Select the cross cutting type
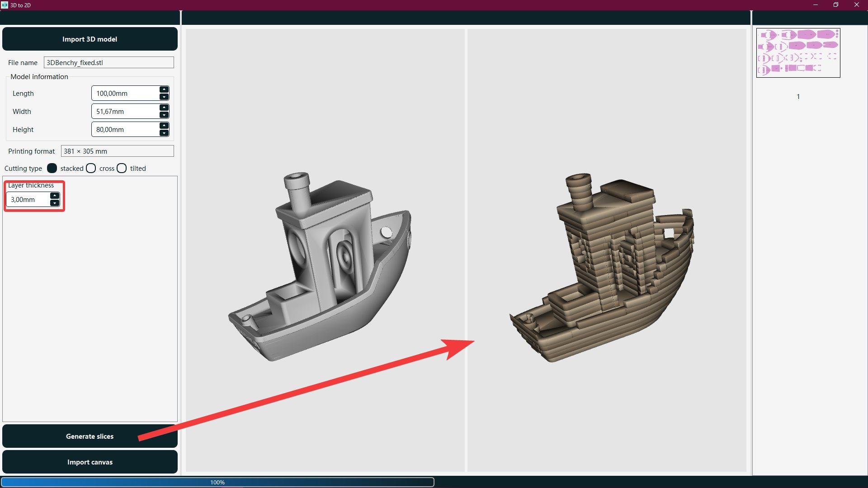This screenshot has width=868, height=488. (91, 168)
